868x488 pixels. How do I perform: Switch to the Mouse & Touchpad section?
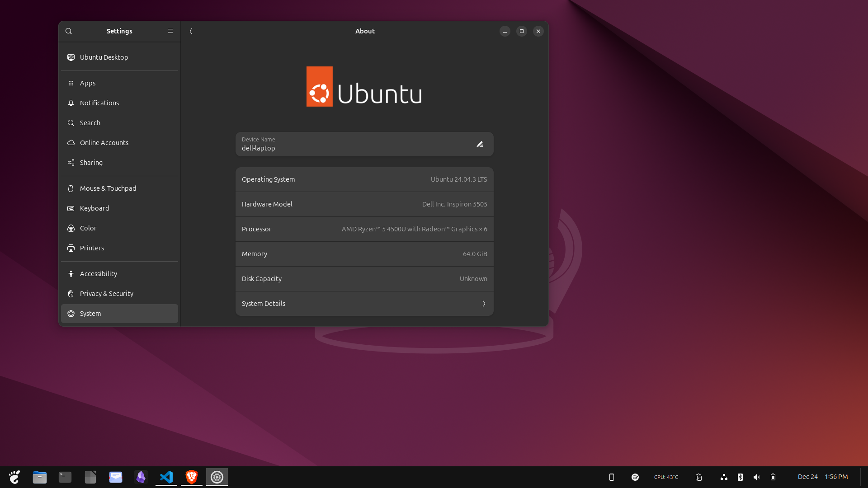[71, 188]
